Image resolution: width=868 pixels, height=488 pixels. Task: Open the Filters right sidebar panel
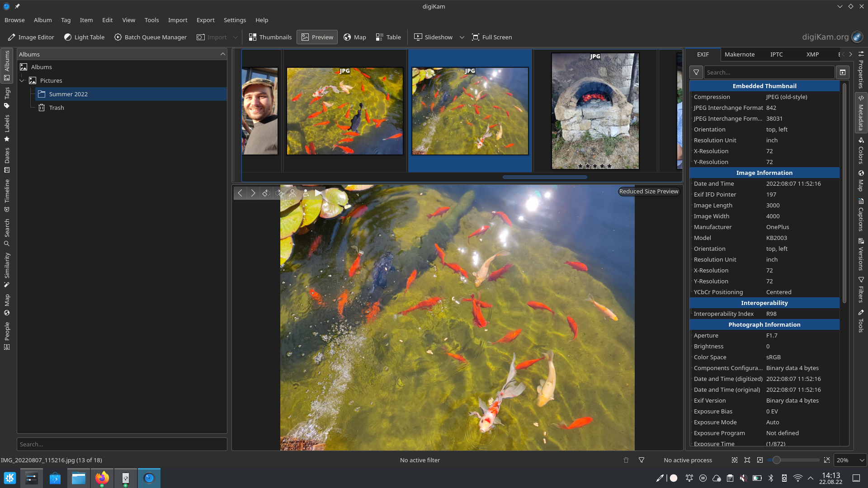pyautogui.click(x=861, y=290)
